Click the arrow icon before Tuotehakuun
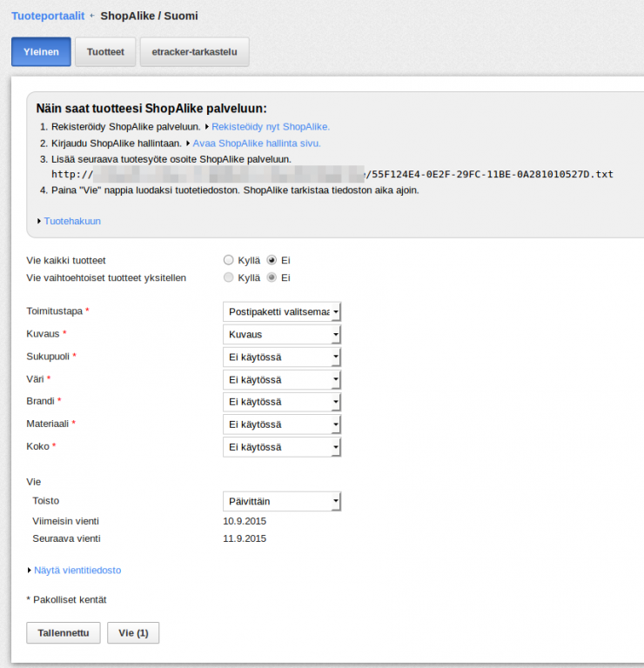Image resolution: width=644 pixels, height=668 pixels. pyautogui.click(x=39, y=221)
